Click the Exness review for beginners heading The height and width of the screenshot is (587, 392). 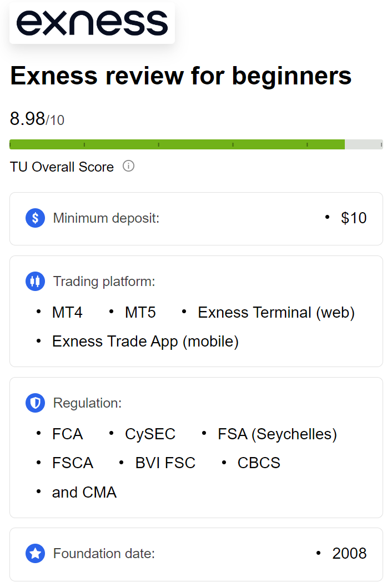(x=181, y=76)
